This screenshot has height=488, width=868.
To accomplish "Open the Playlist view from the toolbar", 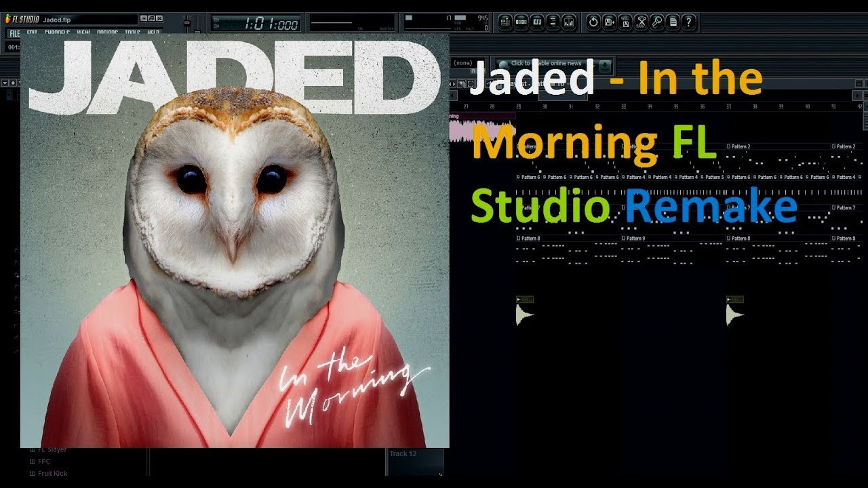I will tap(505, 22).
